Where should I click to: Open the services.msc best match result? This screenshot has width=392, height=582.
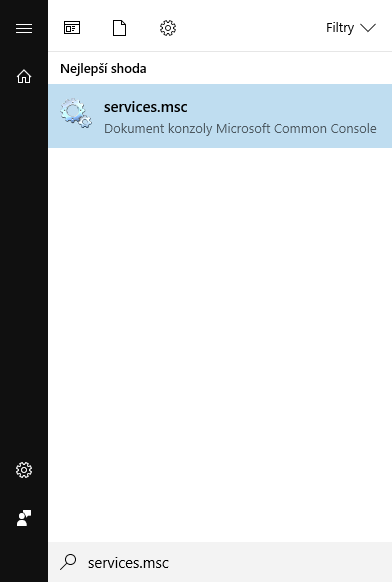tap(220, 116)
